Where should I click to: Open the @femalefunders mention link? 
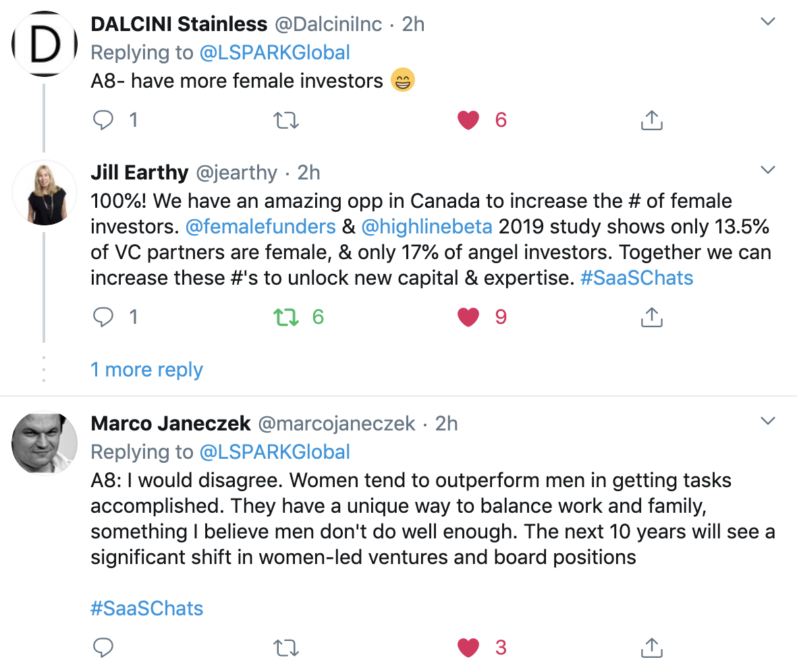[260, 227]
